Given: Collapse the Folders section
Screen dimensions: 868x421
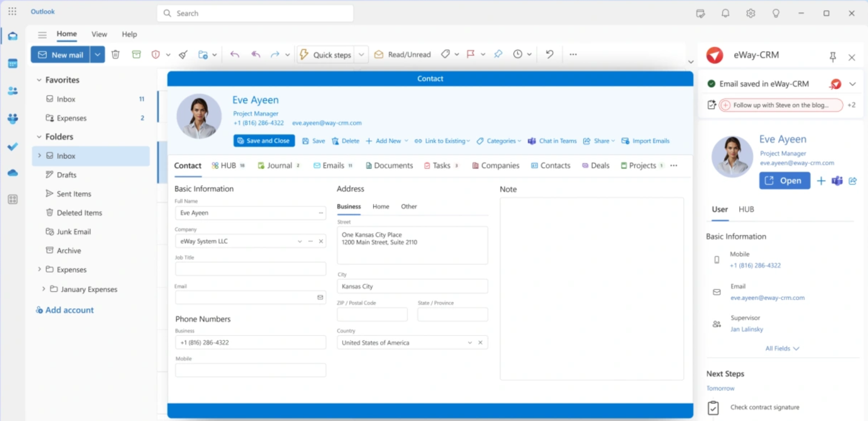Looking at the screenshot, I should pyautogui.click(x=39, y=137).
